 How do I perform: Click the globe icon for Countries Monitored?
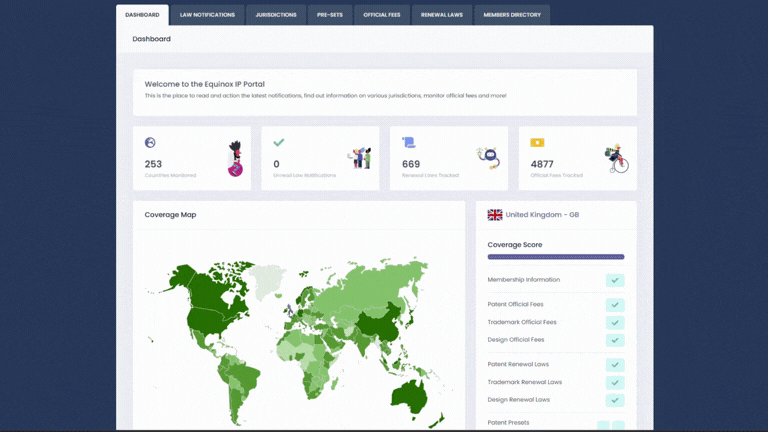150,143
